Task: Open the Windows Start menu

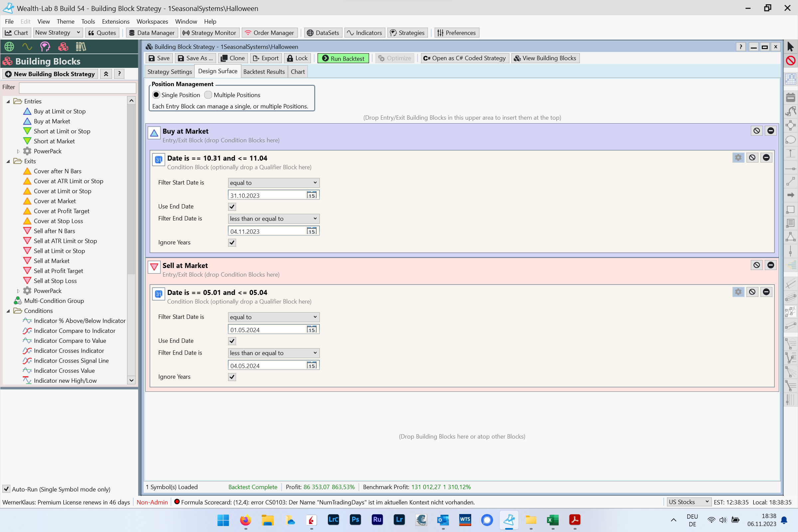Action: pyautogui.click(x=223, y=520)
